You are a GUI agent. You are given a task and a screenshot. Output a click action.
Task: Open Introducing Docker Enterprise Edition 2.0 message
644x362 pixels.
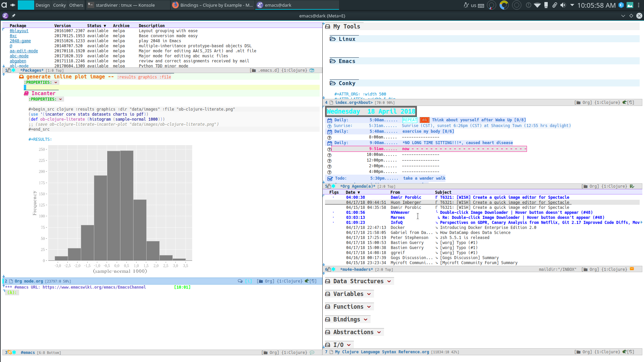(x=488, y=228)
